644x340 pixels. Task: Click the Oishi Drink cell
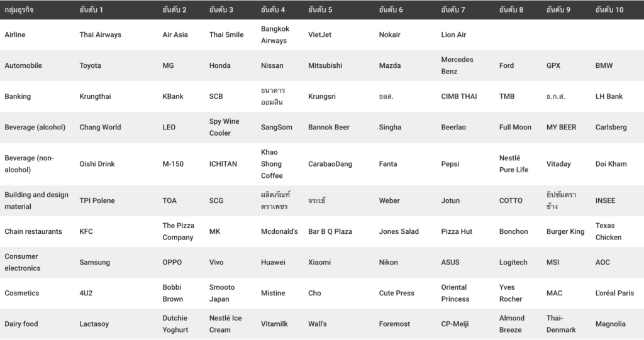97,164
